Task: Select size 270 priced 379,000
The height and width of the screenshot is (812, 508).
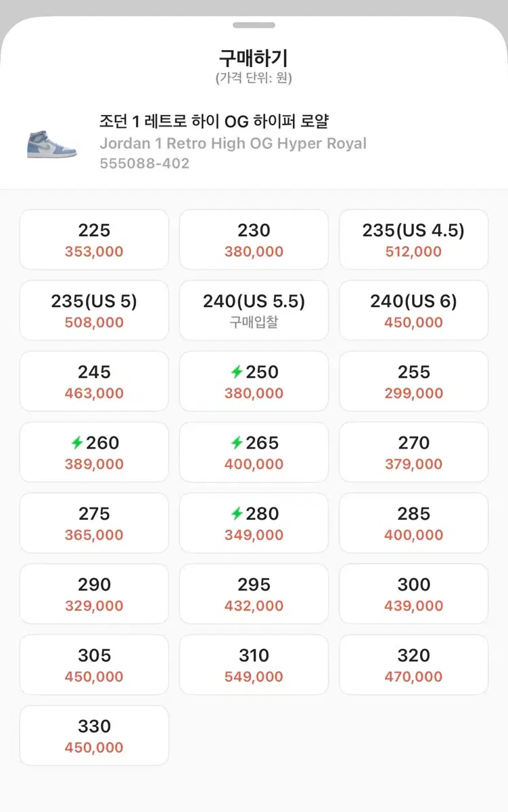Action: click(x=413, y=453)
